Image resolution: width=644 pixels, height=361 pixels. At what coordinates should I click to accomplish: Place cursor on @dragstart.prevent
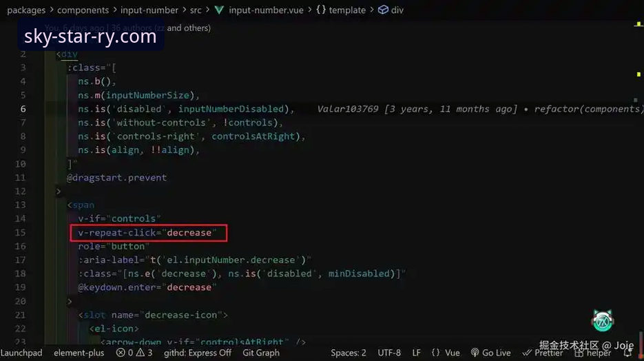tap(116, 178)
